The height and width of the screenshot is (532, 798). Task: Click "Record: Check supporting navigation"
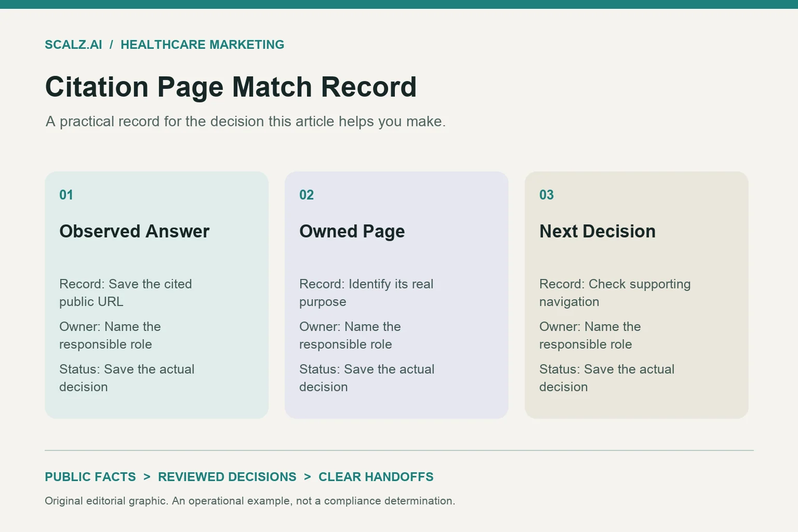click(615, 292)
